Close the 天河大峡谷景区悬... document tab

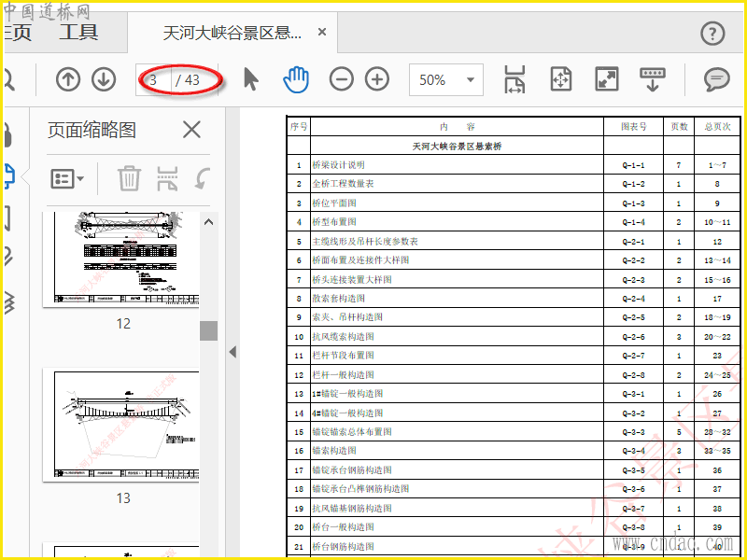pyautogui.click(x=322, y=32)
